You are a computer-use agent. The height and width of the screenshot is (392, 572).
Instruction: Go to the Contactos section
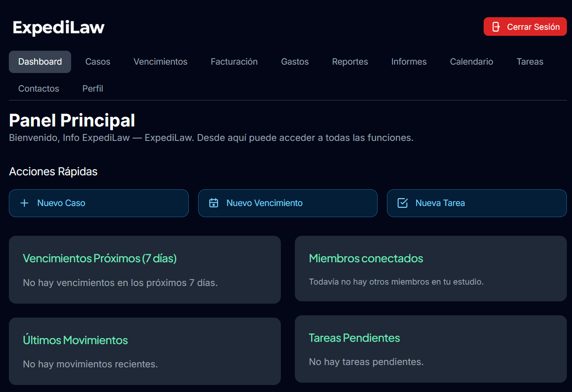(39, 88)
